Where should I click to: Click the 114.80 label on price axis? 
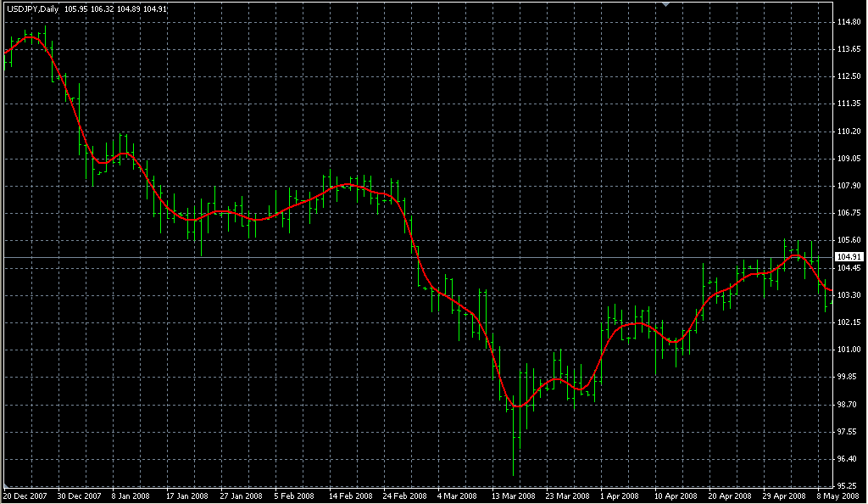coord(849,22)
